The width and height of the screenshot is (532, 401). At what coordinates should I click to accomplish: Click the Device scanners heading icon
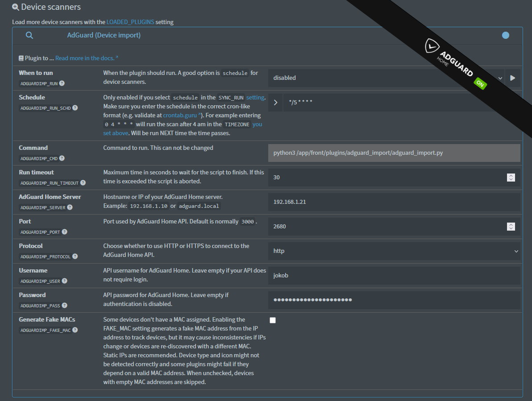pyautogui.click(x=15, y=7)
